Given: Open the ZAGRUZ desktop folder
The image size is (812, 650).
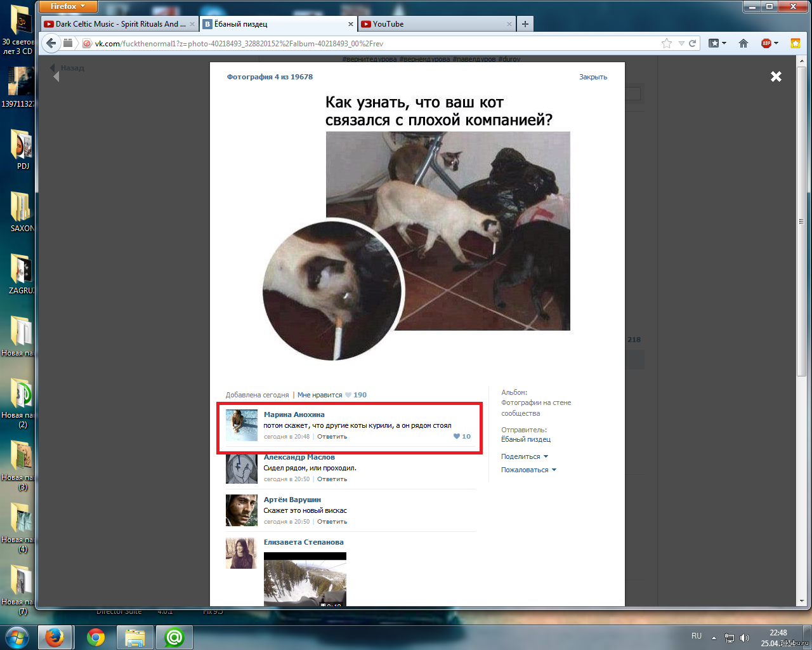Looking at the screenshot, I should point(22,274).
